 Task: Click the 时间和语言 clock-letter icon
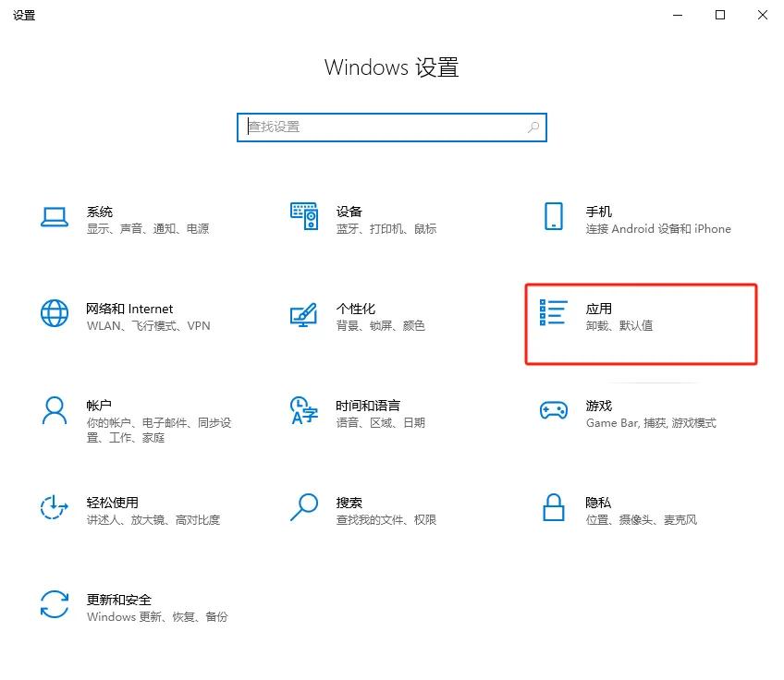(x=304, y=411)
